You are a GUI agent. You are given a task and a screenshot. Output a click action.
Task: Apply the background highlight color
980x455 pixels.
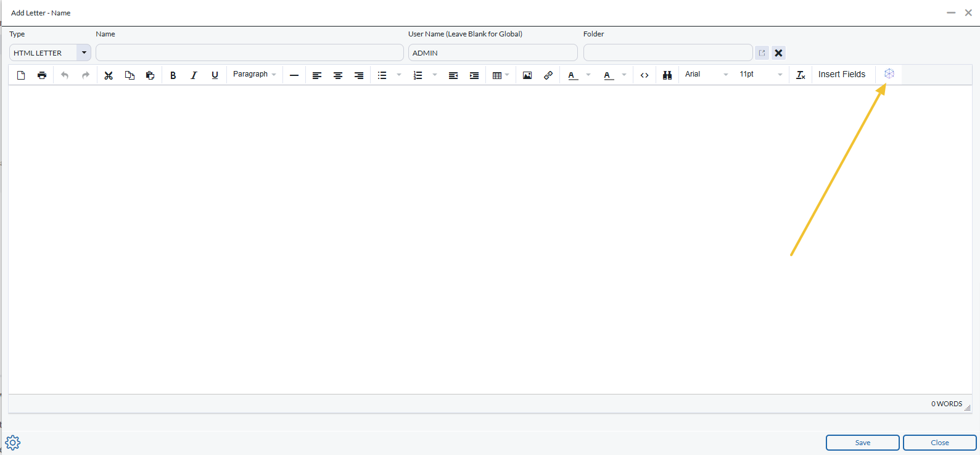(609, 75)
